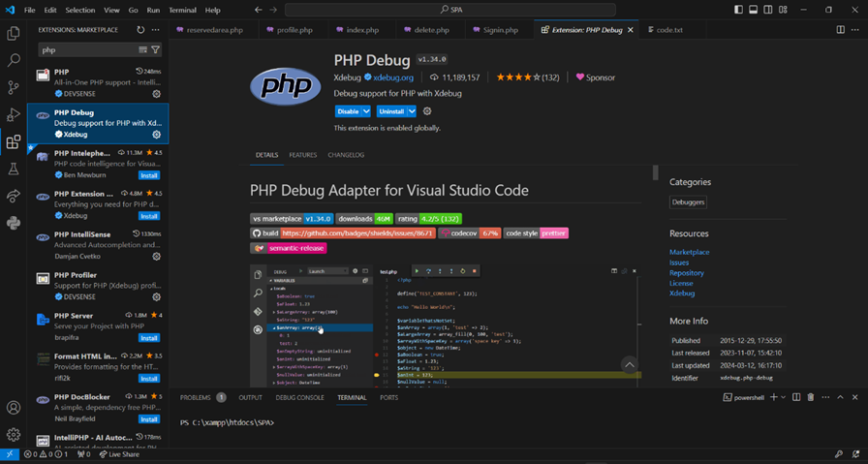This screenshot has width=868, height=464.
Task: Open Repository resource link
Action: point(687,273)
